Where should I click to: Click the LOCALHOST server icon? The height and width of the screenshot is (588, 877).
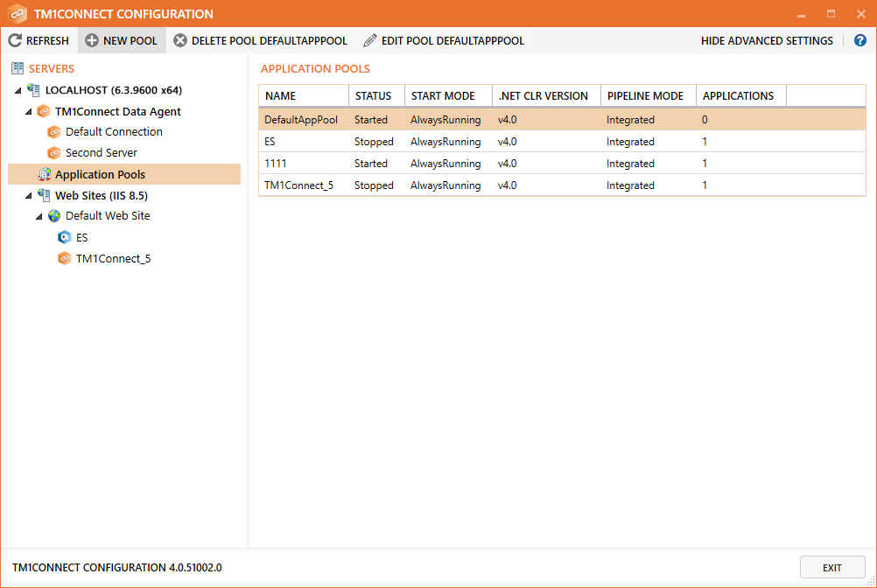33,89
